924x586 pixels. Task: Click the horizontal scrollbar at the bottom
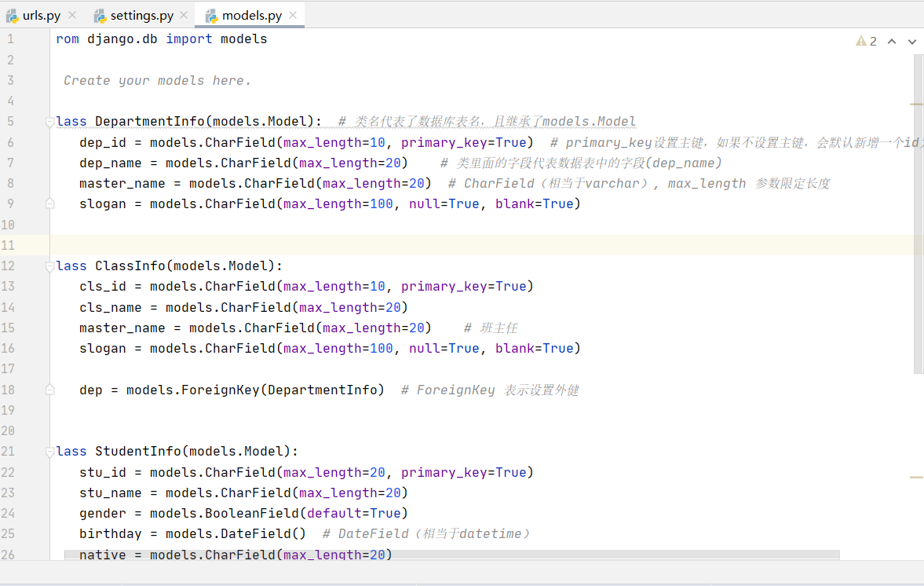point(451,555)
